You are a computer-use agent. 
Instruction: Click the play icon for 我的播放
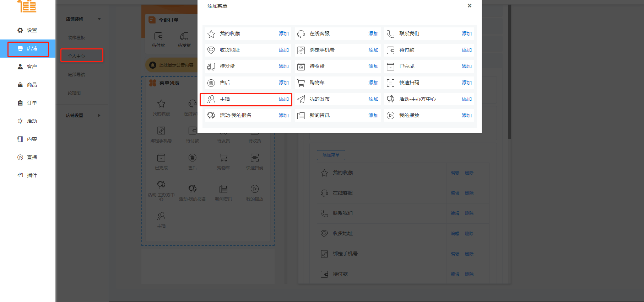(x=390, y=116)
